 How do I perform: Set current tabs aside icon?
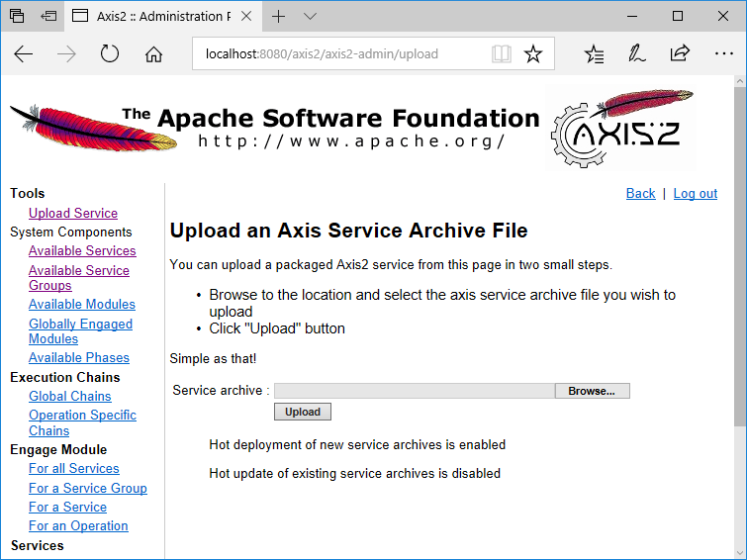(48, 16)
